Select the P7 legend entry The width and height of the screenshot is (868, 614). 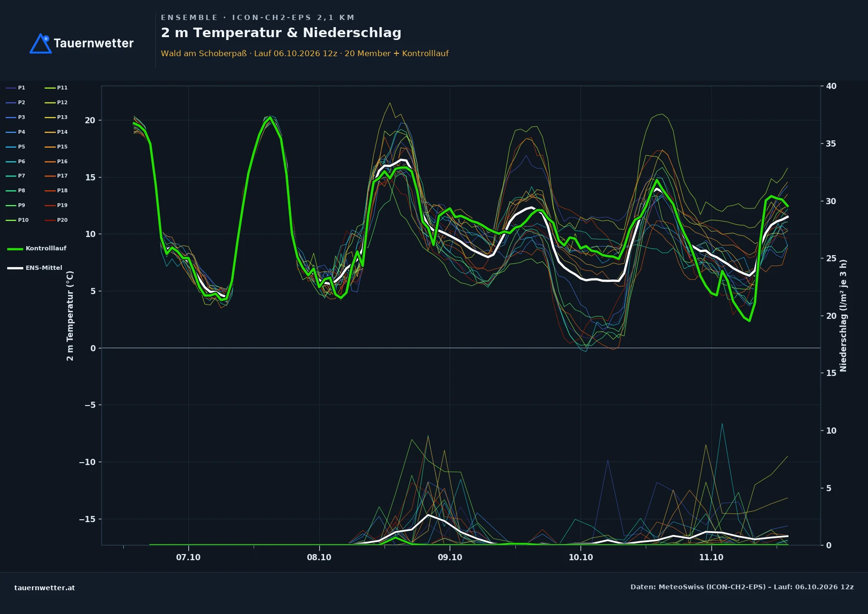15,176
